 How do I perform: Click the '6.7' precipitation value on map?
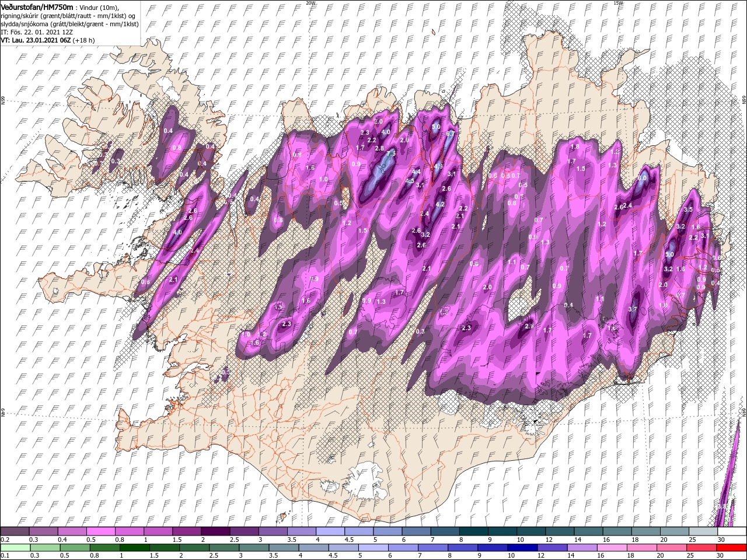[x=450, y=134]
